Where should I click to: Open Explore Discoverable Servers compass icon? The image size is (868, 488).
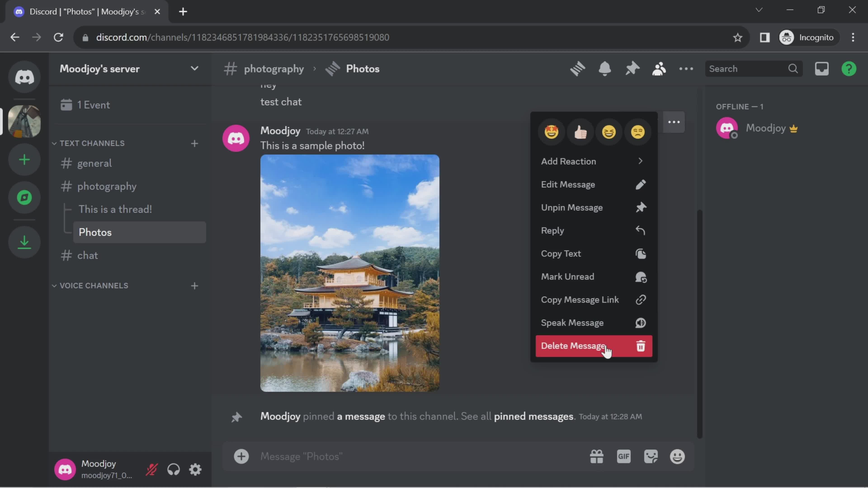[24, 198]
